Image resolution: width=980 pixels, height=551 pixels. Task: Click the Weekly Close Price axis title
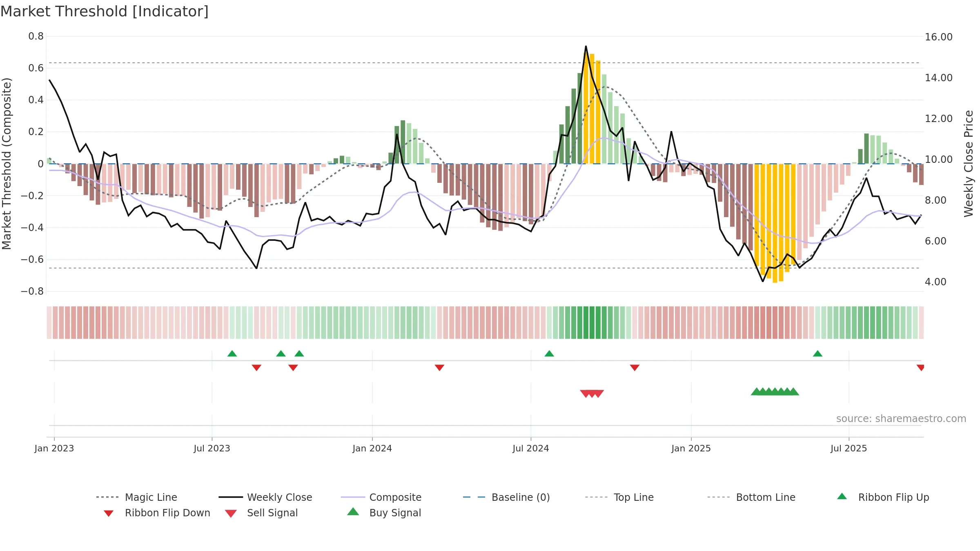pos(969,164)
